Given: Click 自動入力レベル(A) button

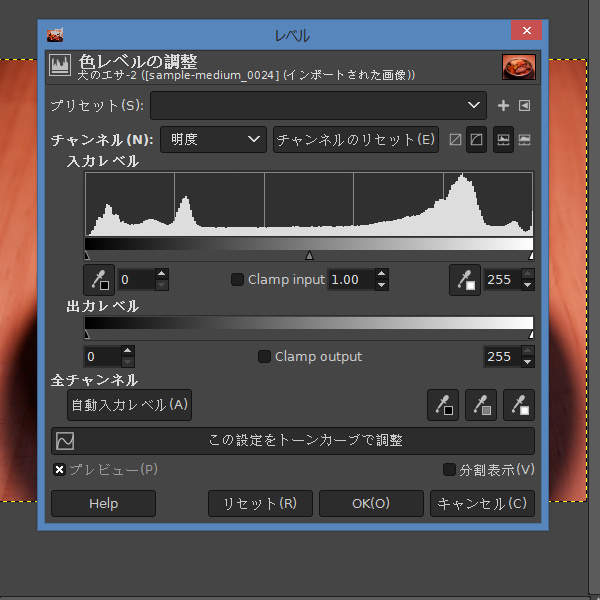Looking at the screenshot, I should click(x=129, y=405).
